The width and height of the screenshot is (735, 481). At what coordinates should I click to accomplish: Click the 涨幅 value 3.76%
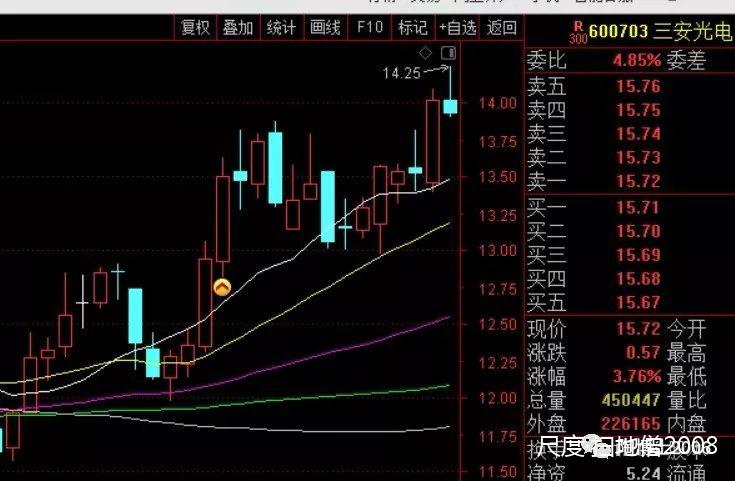coord(637,376)
